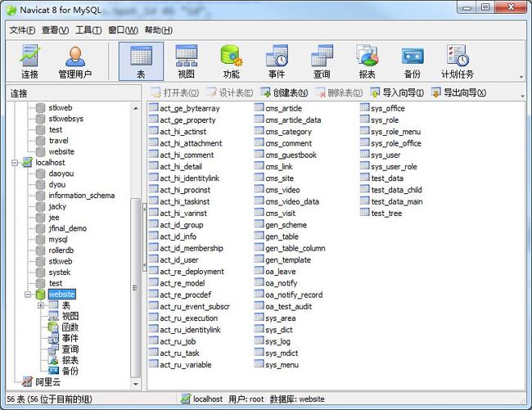This screenshot has width=532, height=410.
Task: Open the 连接 (Connection) toolbar icon
Action: tap(29, 61)
